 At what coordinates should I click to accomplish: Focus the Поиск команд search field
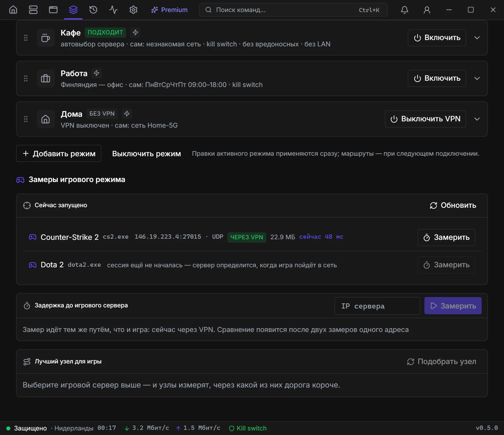point(293,10)
